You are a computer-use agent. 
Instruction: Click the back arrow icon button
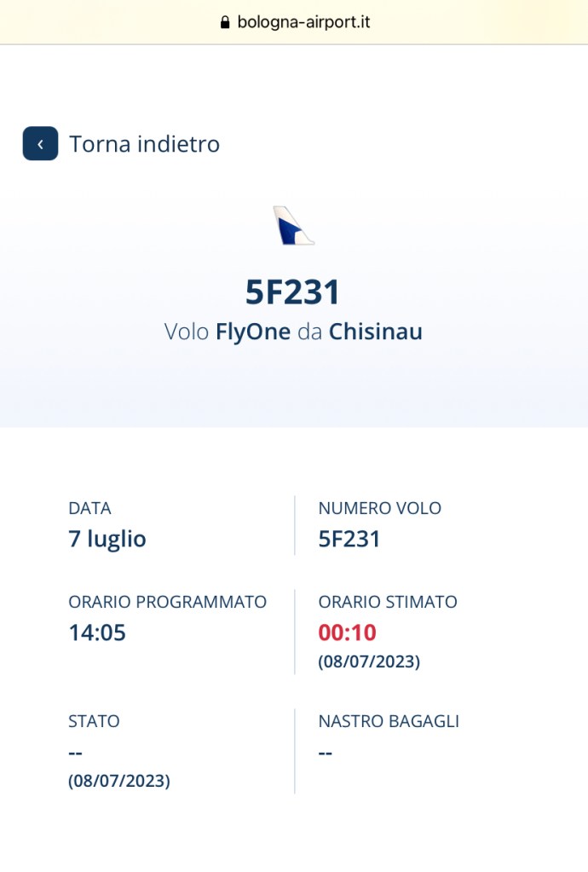pos(40,143)
